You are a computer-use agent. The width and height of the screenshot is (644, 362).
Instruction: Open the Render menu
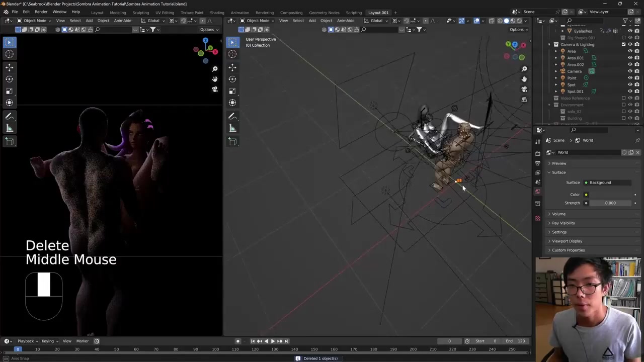point(41,12)
